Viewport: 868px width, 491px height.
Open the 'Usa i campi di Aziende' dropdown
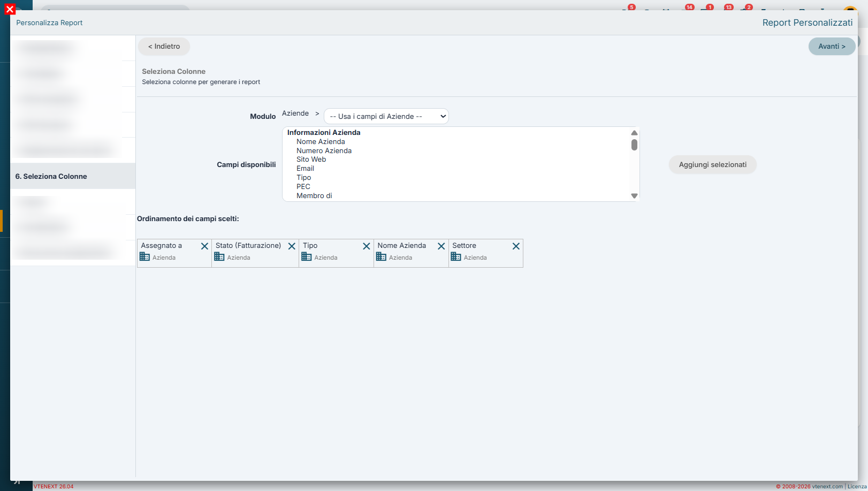(x=386, y=116)
